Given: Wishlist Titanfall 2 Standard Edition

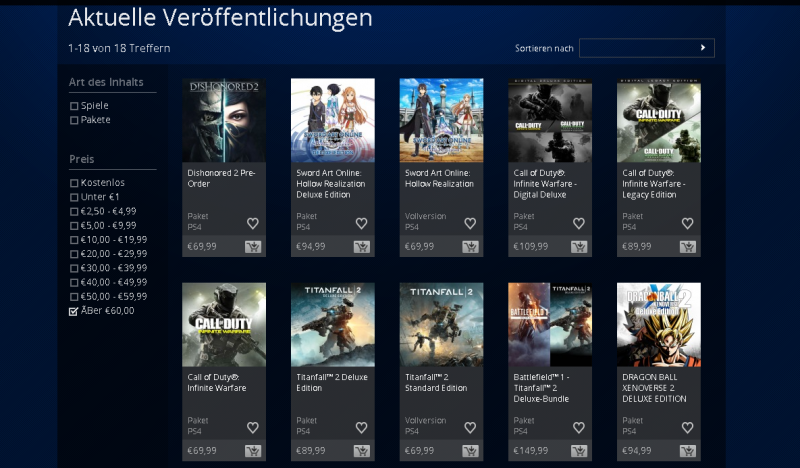Looking at the screenshot, I should point(470,427).
